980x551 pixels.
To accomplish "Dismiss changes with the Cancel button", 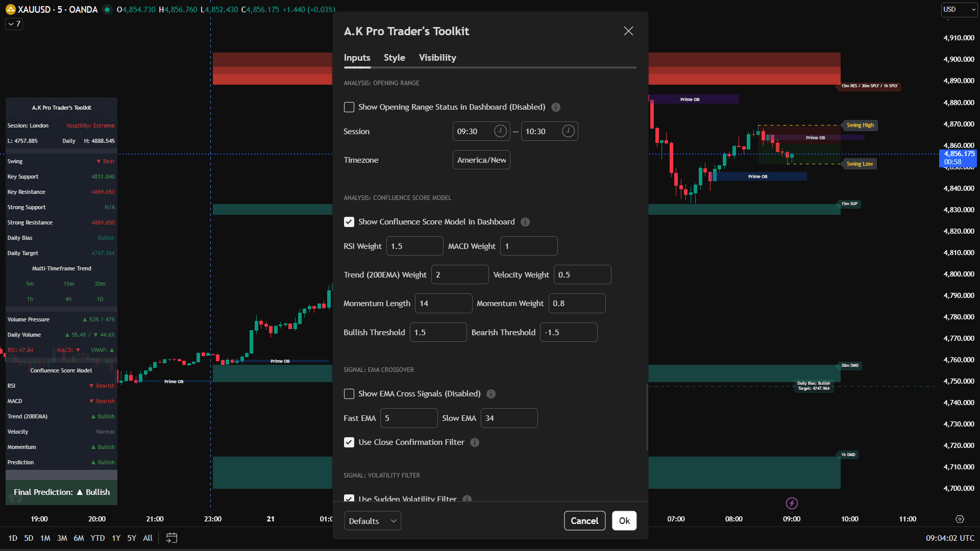I will tap(584, 520).
